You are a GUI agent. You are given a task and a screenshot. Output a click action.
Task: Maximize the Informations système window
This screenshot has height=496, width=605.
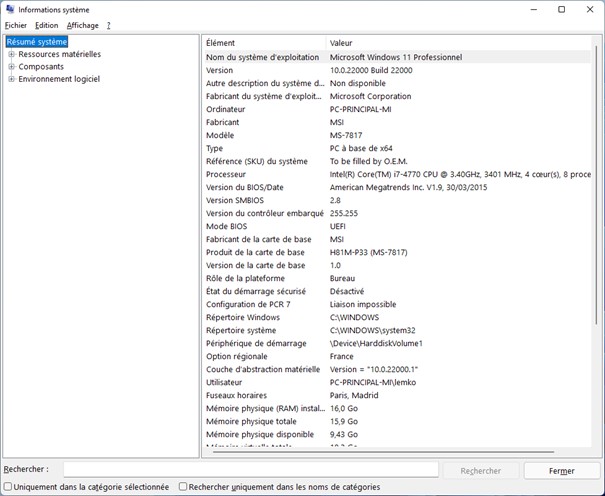tap(561, 9)
